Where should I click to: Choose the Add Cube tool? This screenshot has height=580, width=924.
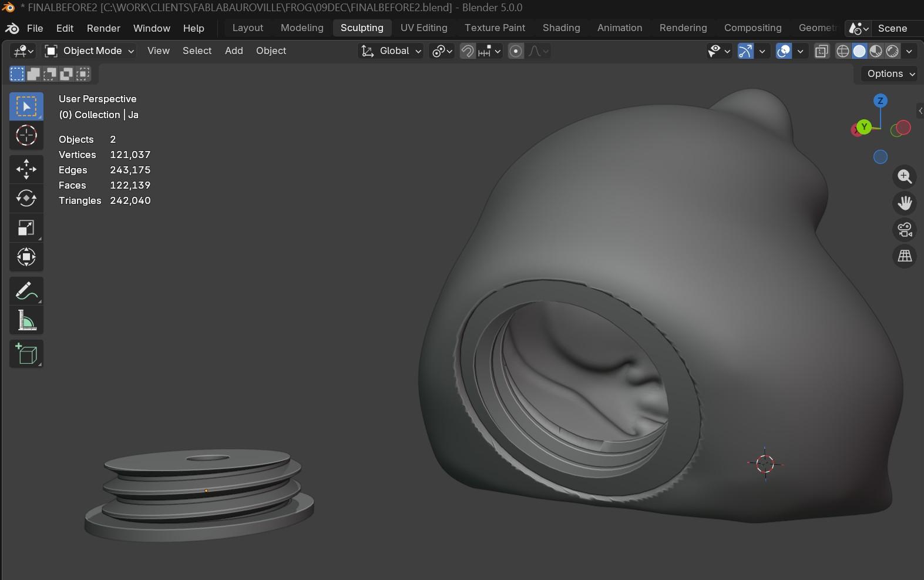[26, 354]
